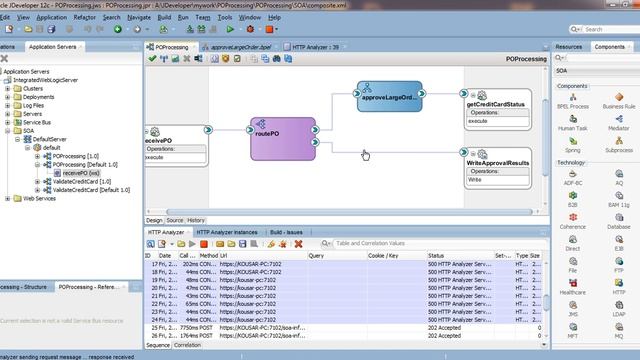This screenshot has width=640, height=360.
Task: Select IntegratedWebLogicServer tree item
Action: click(x=45, y=80)
